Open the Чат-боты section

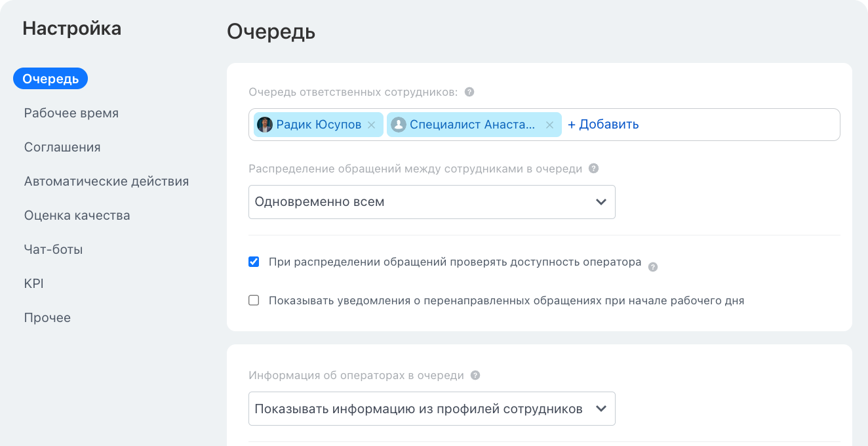click(x=54, y=249)
